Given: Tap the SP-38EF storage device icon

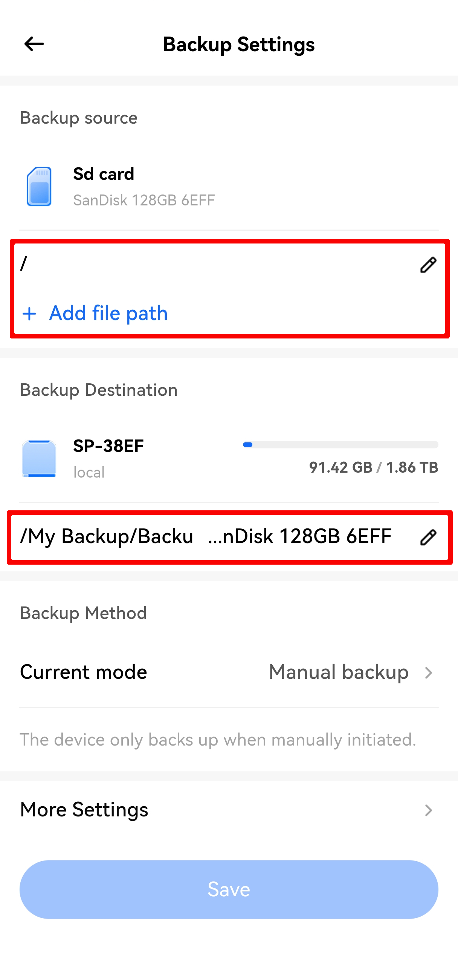Looking at the screenshot, I should click(39, 458).
